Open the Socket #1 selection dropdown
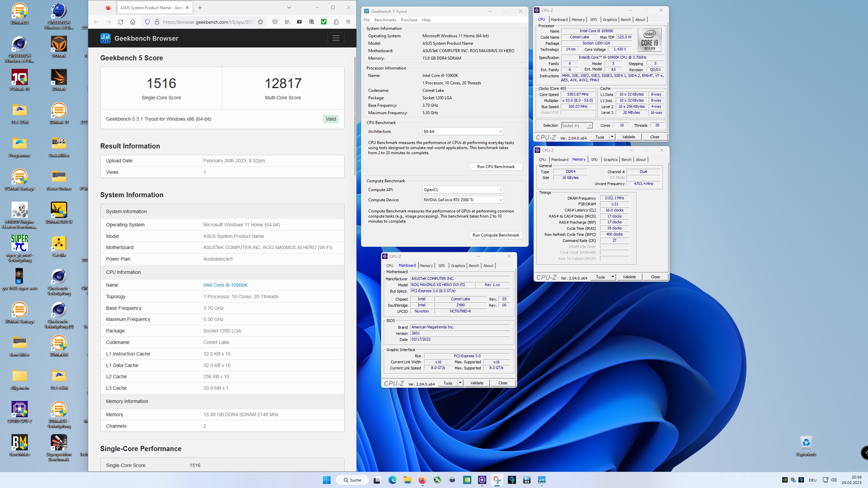Screen dimensions: 868x488 tap(577, 126)
